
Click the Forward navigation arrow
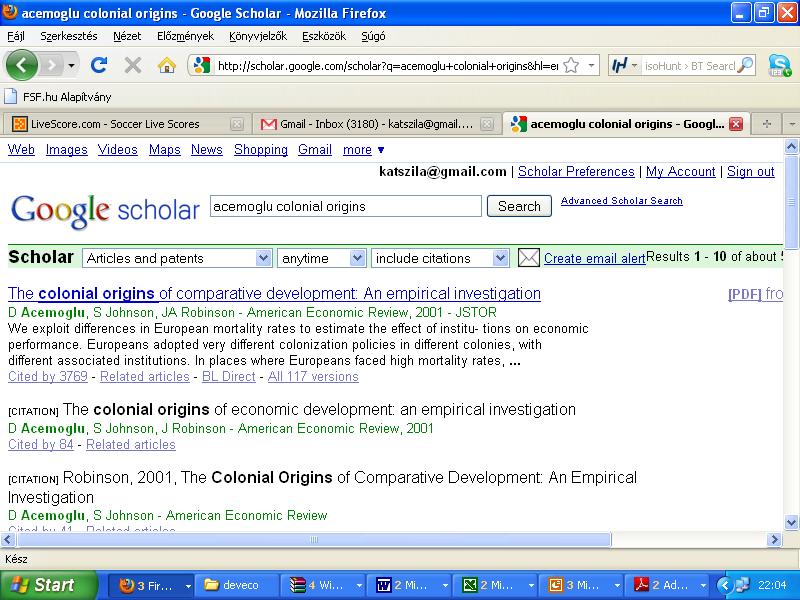point(51,65)
